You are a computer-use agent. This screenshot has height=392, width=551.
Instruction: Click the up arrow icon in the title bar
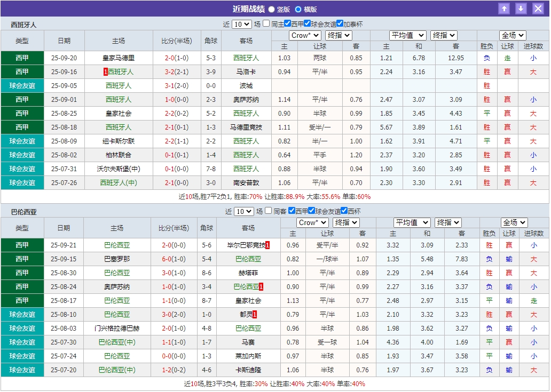(504, 9)
